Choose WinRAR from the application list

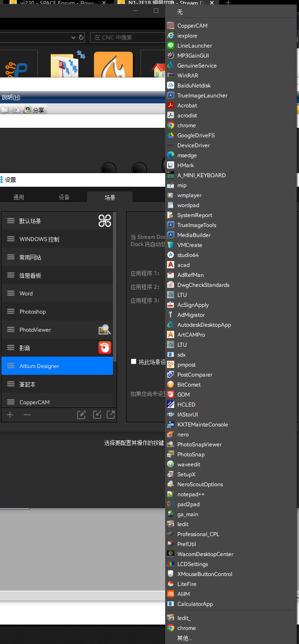tap(232, 75)
